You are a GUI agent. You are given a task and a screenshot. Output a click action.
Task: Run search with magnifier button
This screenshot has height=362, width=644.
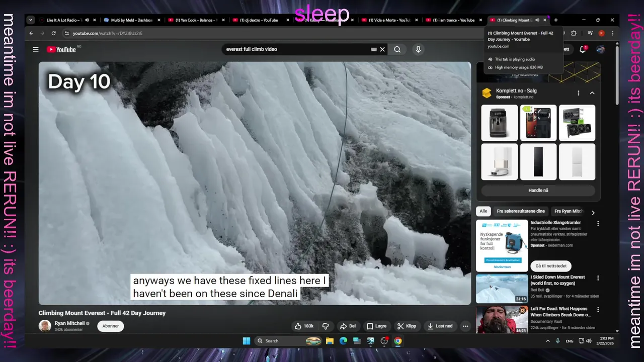click(397, 49)
